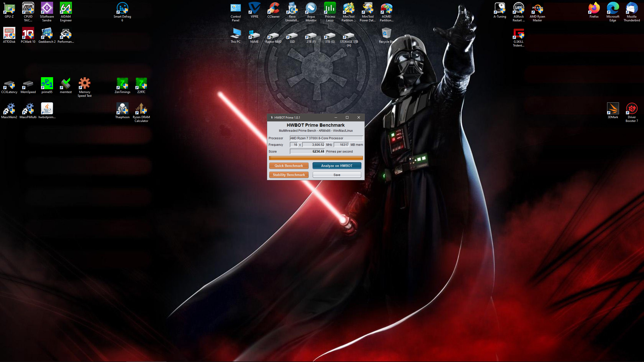Image resolution: width=644 pixels, height=362 pixels.
Task: Open Memory Speed Test shortcut
Action: (85, 87)
